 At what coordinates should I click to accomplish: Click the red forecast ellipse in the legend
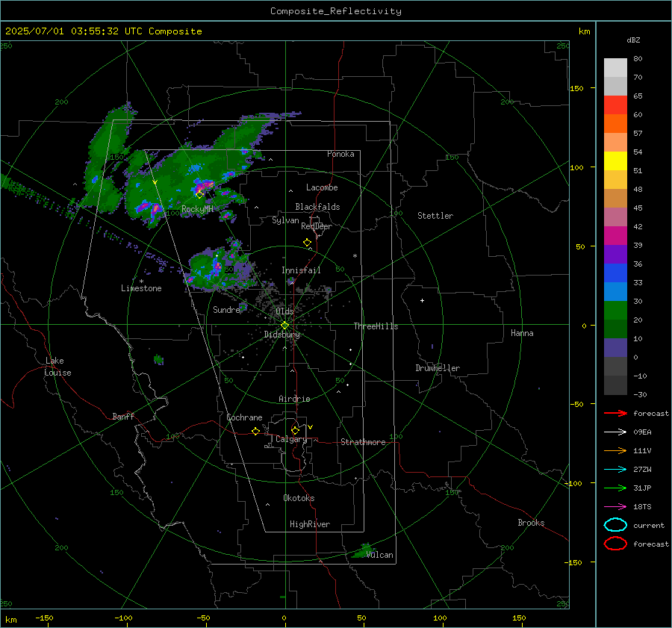pyautogui.click(x=615, y=544)
